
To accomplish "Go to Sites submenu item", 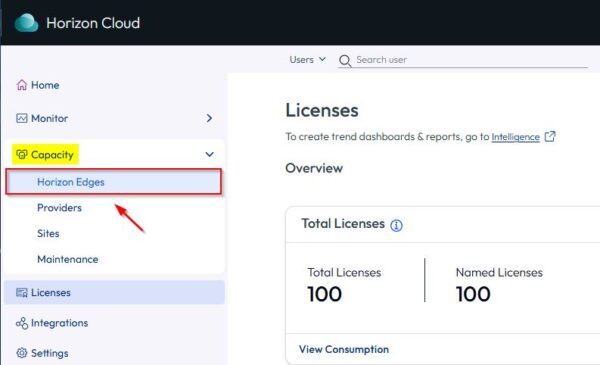I will [x=48, y=233].
